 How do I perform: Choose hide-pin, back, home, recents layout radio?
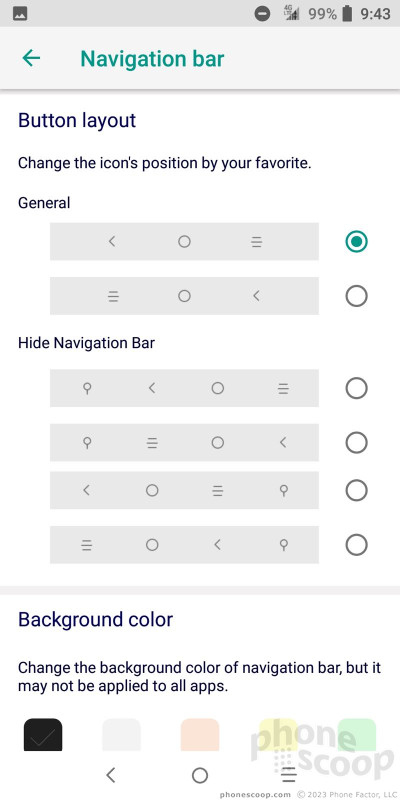click(356, 388)
